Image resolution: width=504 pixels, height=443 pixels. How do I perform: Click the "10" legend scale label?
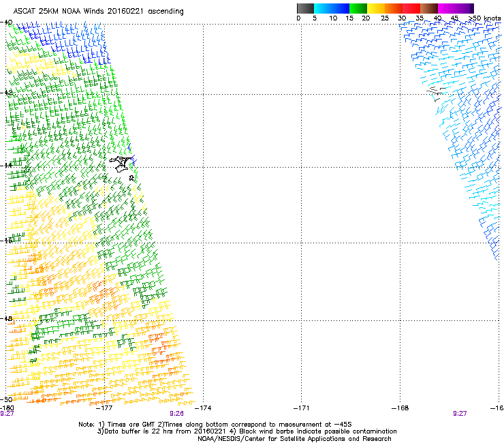click(x=333, y=18)
